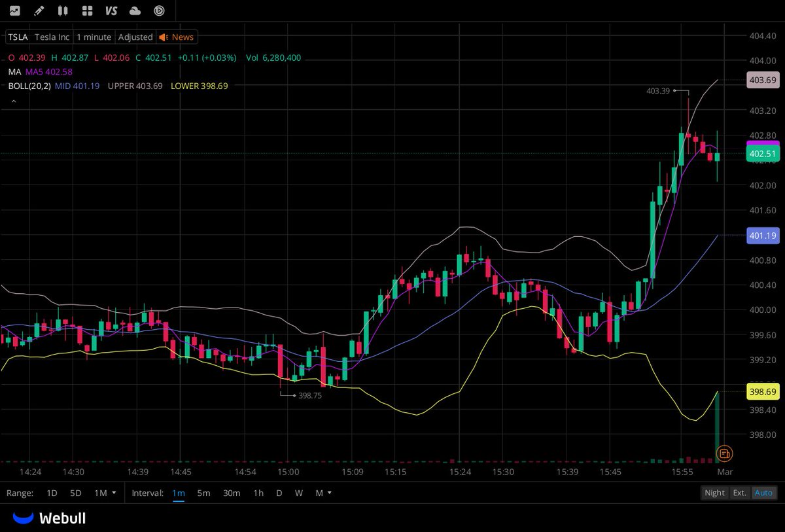This screenshot has height=532, width=785.
Task: Toggle the Night session mode
Action: click(x=714, y=493)
